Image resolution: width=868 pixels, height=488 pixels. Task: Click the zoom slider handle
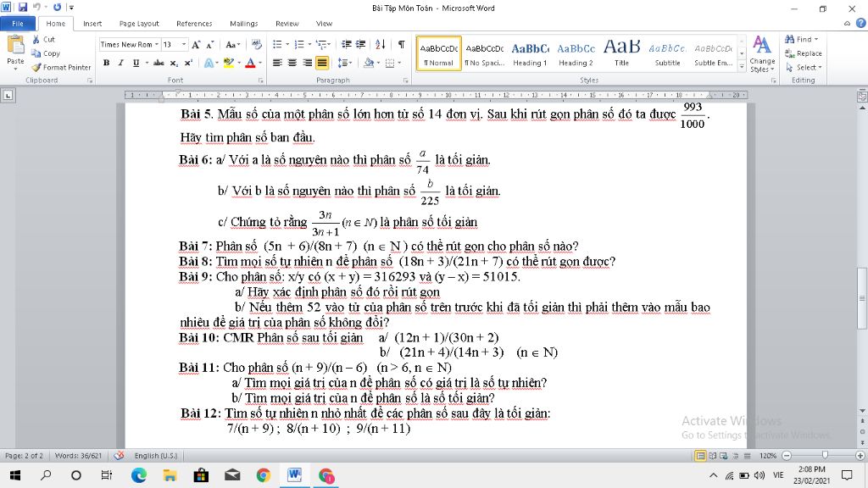point(825,455)
